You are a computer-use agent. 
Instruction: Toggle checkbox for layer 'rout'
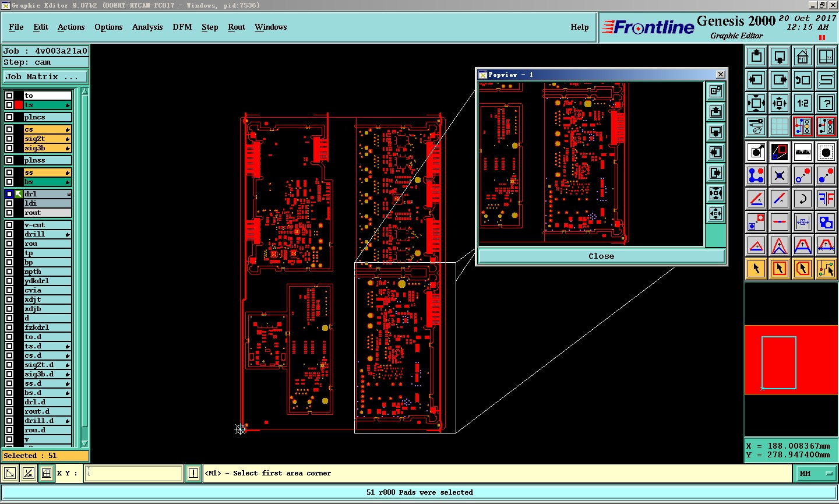point(9,213)
